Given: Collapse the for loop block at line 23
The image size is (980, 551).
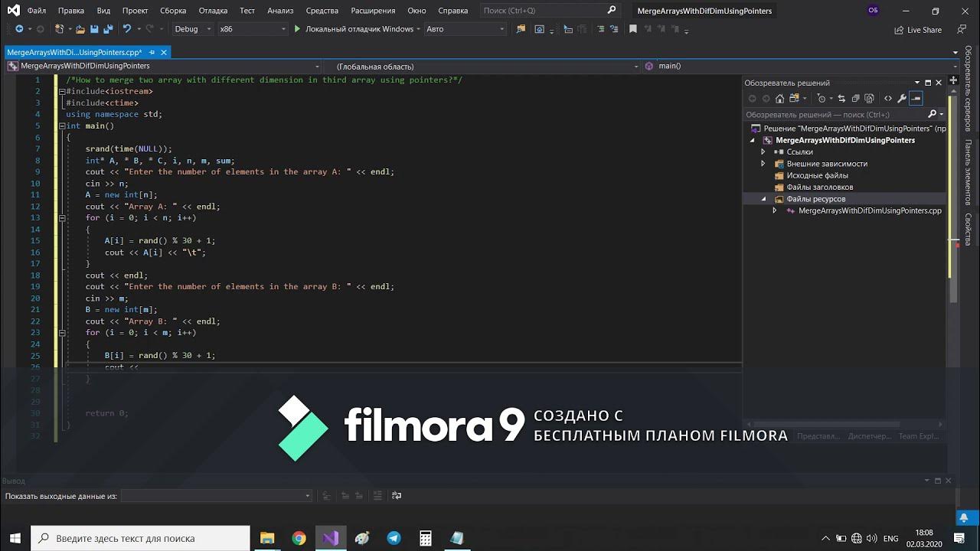Looking at the screenshot, I should pyautogui.click(x=62, y=332).
